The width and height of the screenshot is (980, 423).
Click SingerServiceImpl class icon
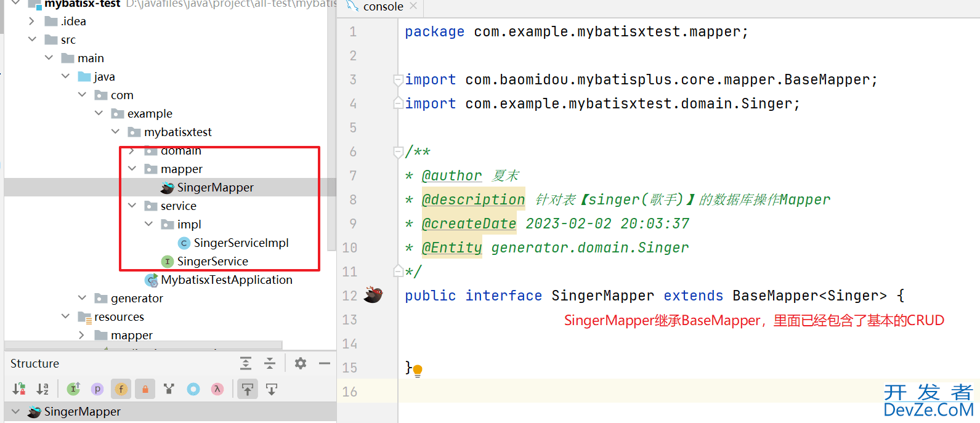click(184, 243)
